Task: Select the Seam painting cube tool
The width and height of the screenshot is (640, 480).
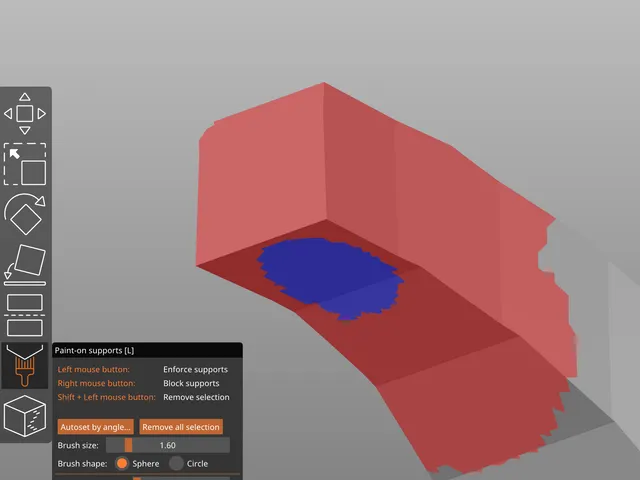Action: tap(24, 416)
